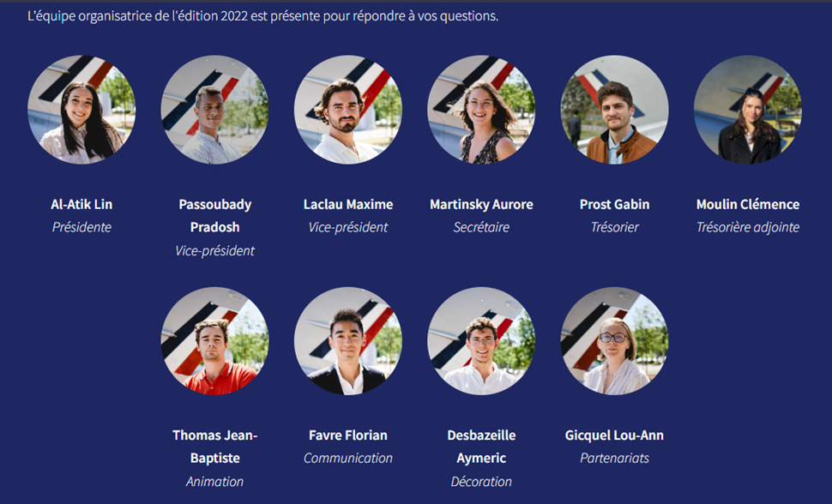
Task: Open the Communication member's portrait
Action: [x=348, y=340]
